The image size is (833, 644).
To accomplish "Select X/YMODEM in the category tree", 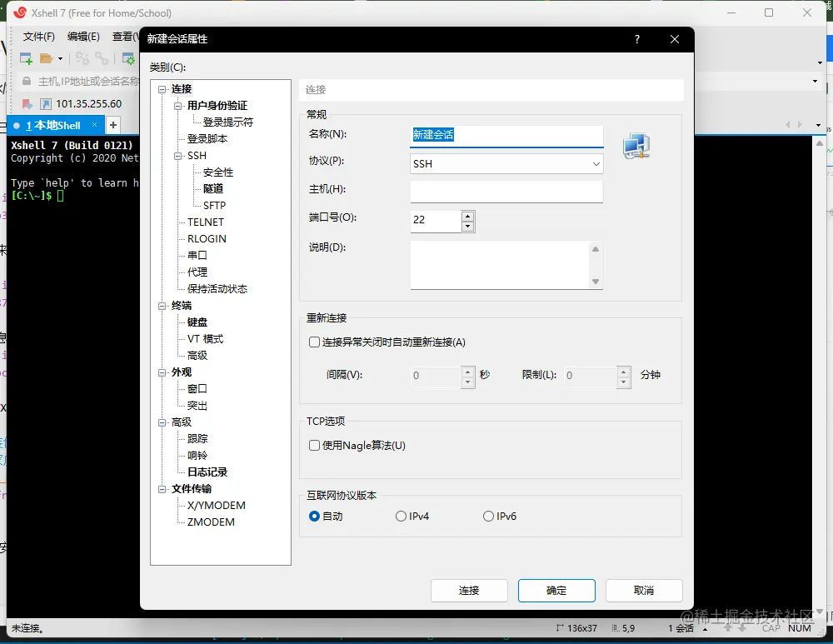I will pyautogui.click(x=217, y=506).
